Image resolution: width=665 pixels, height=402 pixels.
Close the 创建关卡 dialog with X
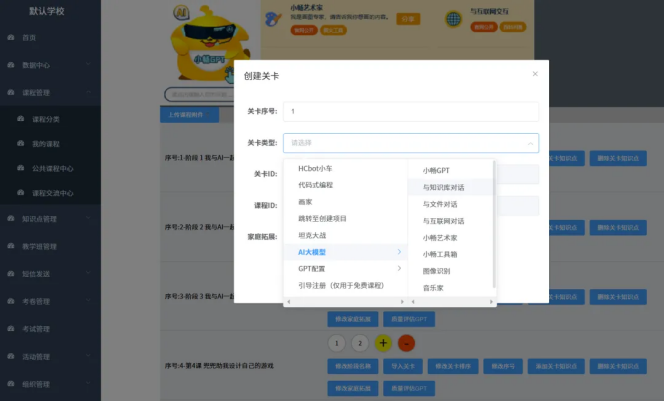pyautogui.click(x=535, y=74)
